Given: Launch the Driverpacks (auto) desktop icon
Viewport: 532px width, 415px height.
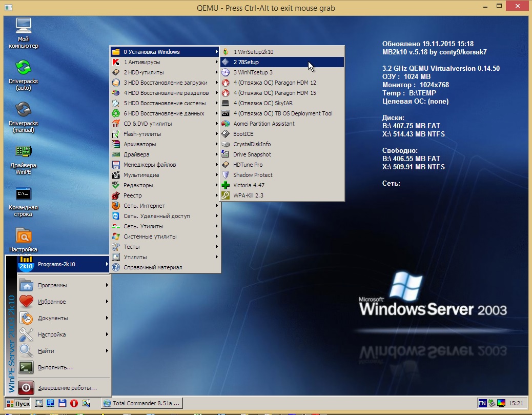Looking at the screenshot, I should [24, 75].
